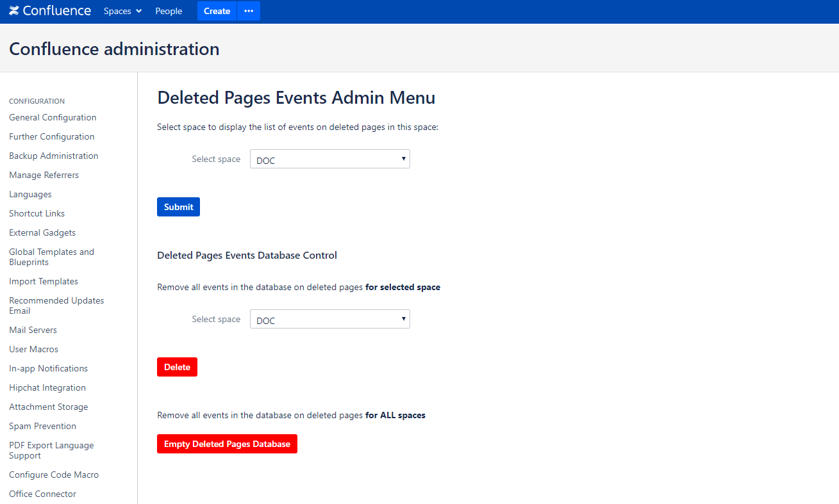Click the blue Submit button

[x=178, y=207]
